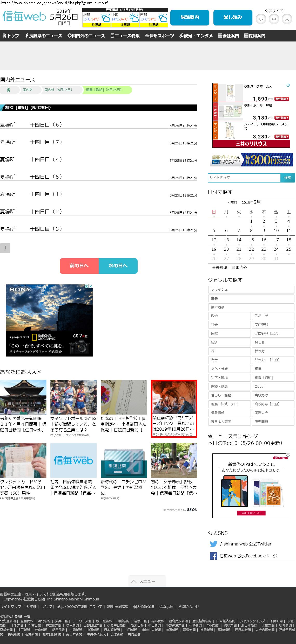Open 善光寺御開帳 recommended thumbnail
Screen dimensions: 296x644
23,397
